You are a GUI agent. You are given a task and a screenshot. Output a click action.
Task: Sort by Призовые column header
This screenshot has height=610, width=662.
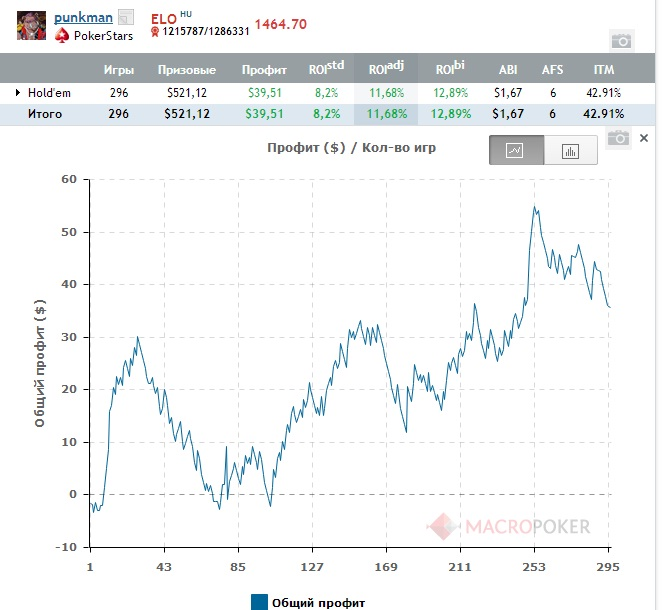coord(187,70)
